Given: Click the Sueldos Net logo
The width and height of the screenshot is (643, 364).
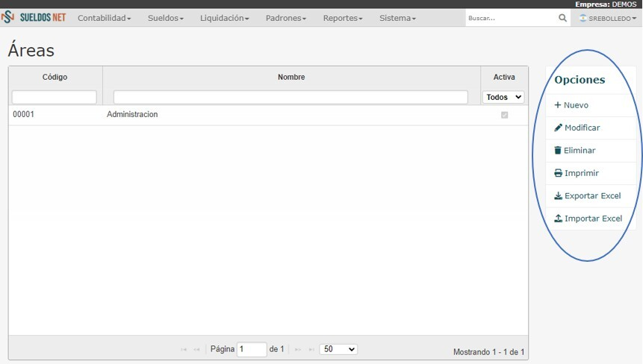Looking at the screenshot, I should tap(34, 18).
